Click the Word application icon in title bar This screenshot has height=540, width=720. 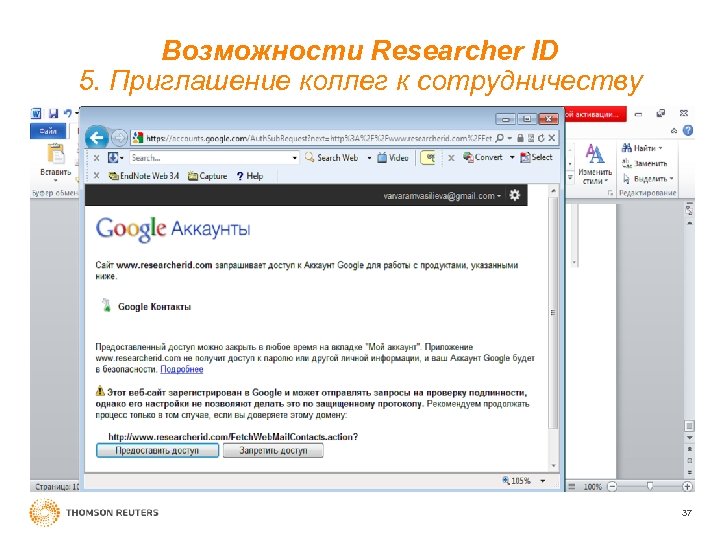click(x=36, y=113)
